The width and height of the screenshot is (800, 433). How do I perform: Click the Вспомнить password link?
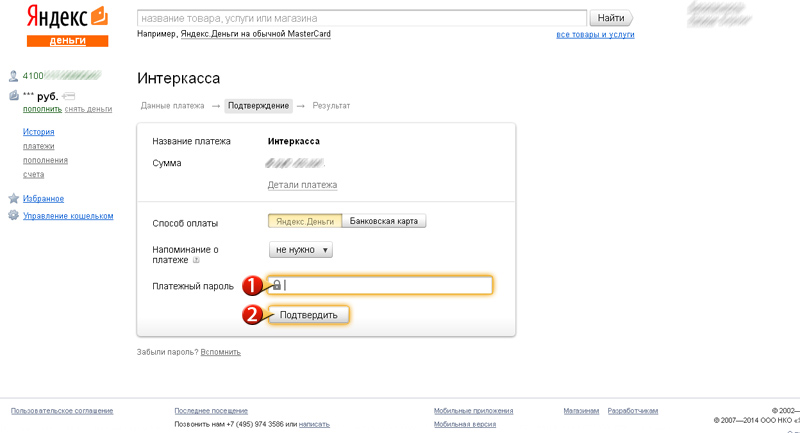[220, 352]
